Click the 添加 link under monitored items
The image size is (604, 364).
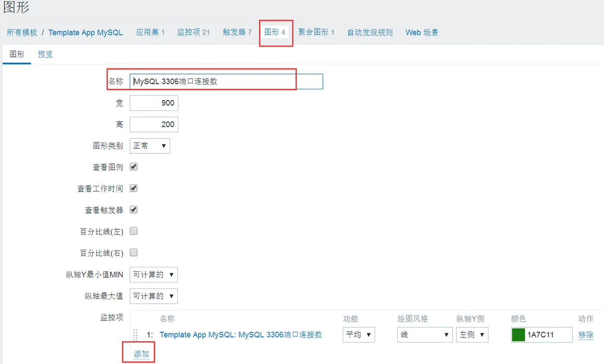[x=141, y=354]
